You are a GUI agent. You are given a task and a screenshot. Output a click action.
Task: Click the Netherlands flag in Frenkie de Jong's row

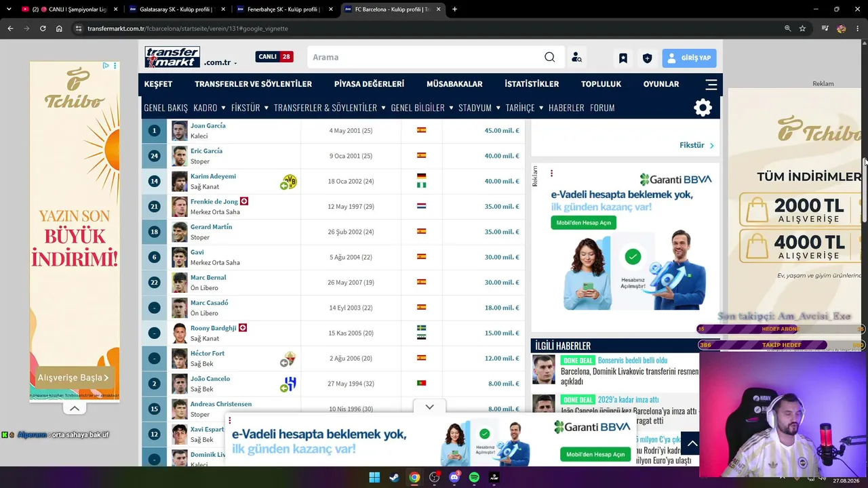coord(421,206)
